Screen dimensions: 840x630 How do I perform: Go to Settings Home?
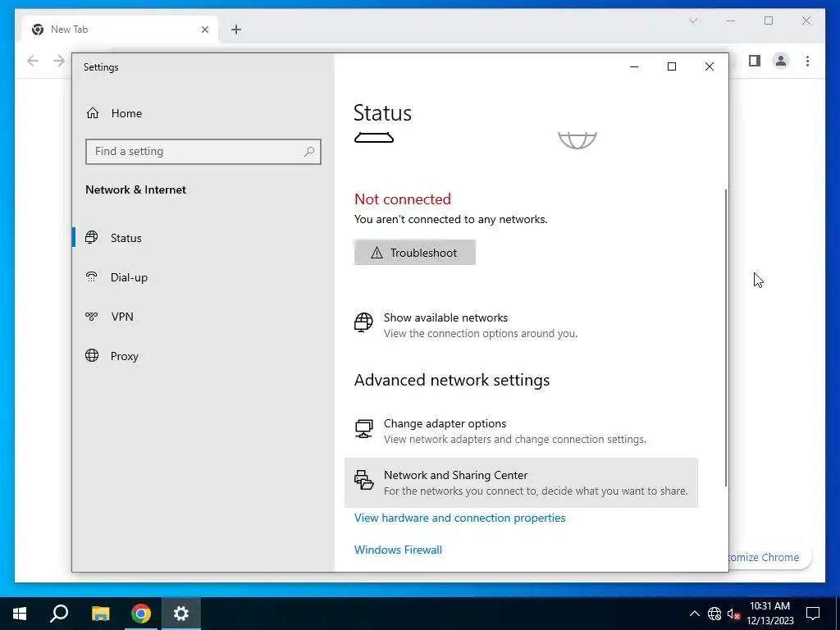point(113,113)
